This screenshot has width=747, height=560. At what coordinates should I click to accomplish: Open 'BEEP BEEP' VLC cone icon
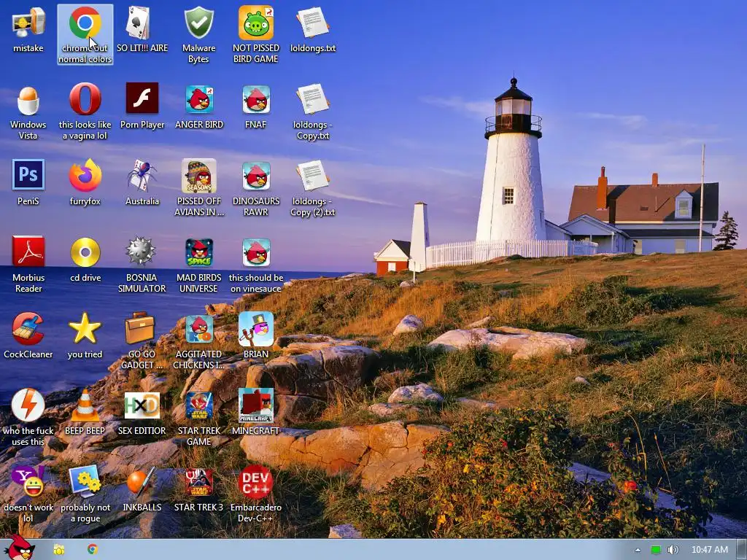click(x=85, y=405)
